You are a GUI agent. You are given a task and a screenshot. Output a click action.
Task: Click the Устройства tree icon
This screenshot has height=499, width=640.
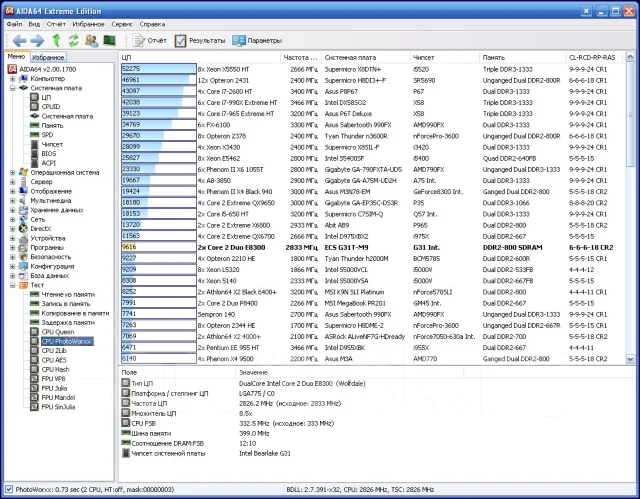click(x=23, y=238)
